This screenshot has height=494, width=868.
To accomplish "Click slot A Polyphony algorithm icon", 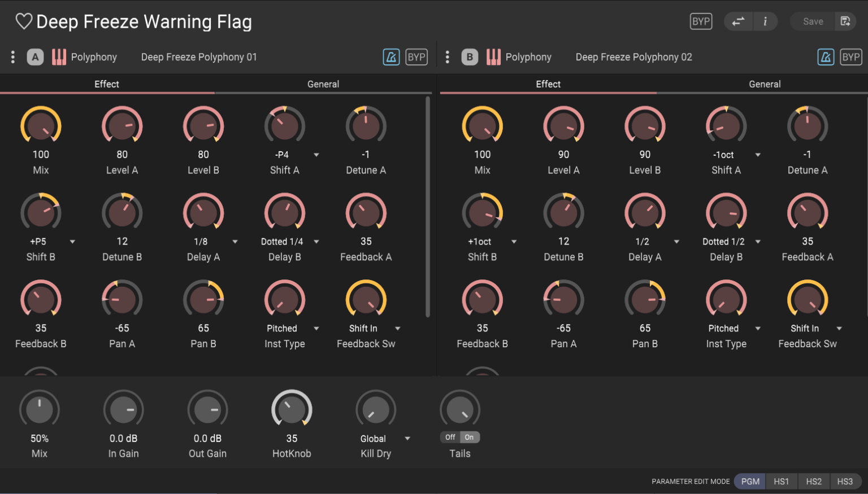I will pos(59,57).
